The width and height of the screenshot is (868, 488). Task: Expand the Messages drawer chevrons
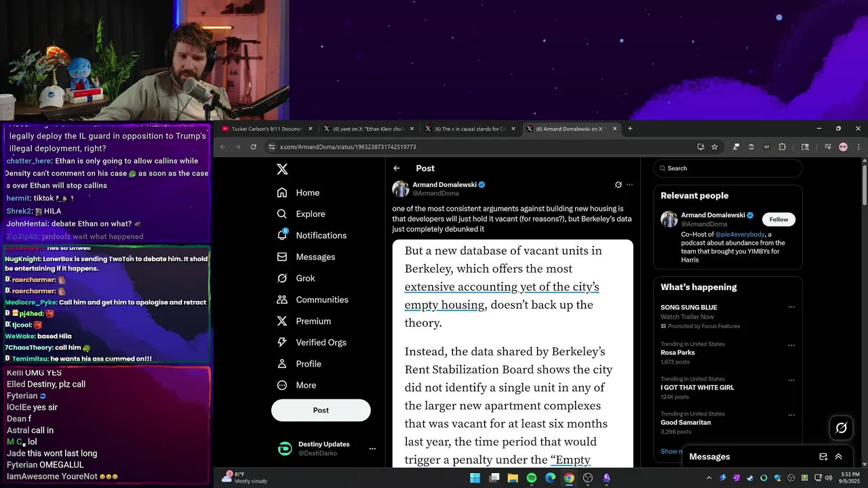pyautogui.click(x=839, y=457)
